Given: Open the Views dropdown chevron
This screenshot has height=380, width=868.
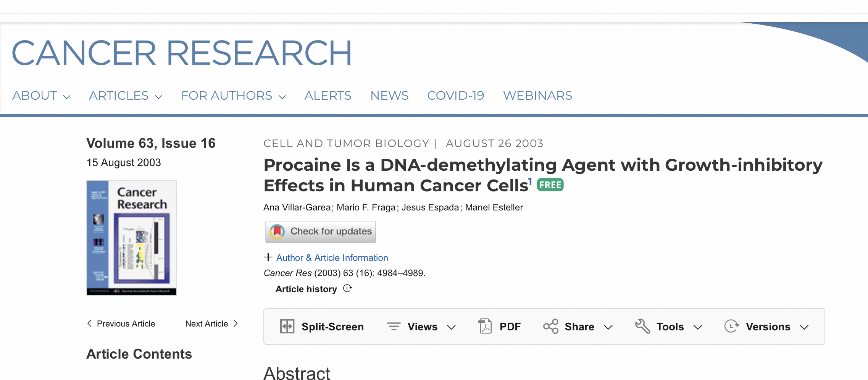Looking at the screenshot, I should pos(452,327).
